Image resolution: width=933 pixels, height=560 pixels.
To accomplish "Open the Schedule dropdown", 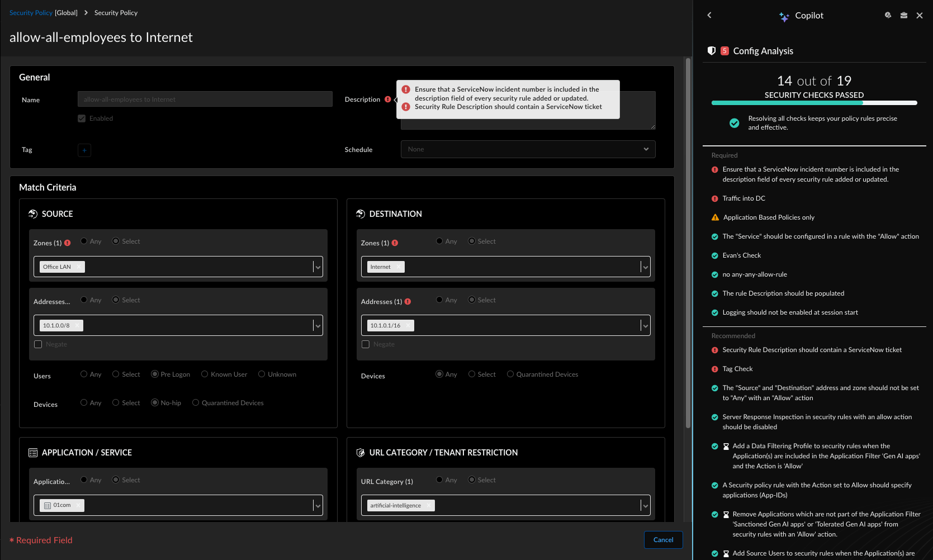I will (528, 149).
